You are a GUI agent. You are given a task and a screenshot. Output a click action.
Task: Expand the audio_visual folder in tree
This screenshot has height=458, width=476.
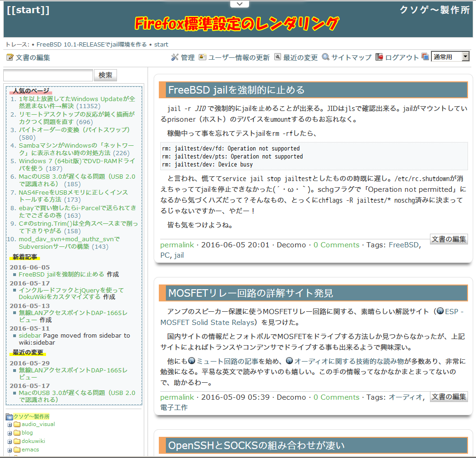pyautogui.click(x=9, y=425)
